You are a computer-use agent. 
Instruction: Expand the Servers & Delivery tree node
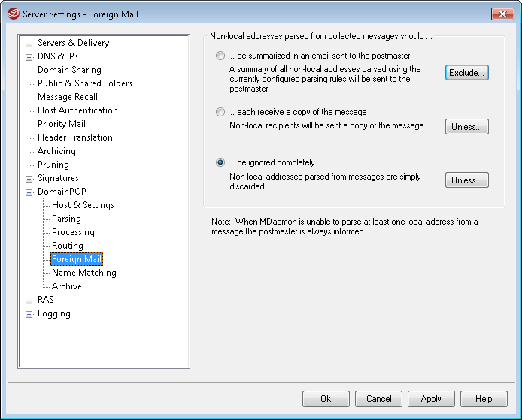29,44
